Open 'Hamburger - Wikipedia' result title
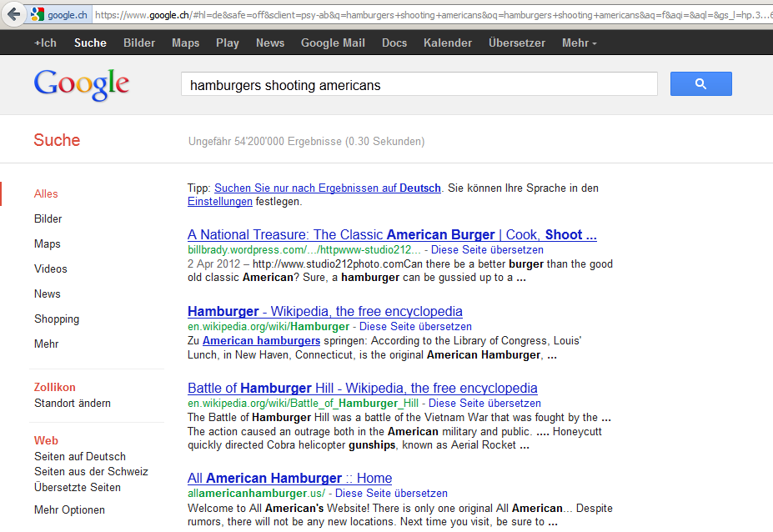Image resolution: width=773 pixels, height=532 pixels. coord(325,312)
